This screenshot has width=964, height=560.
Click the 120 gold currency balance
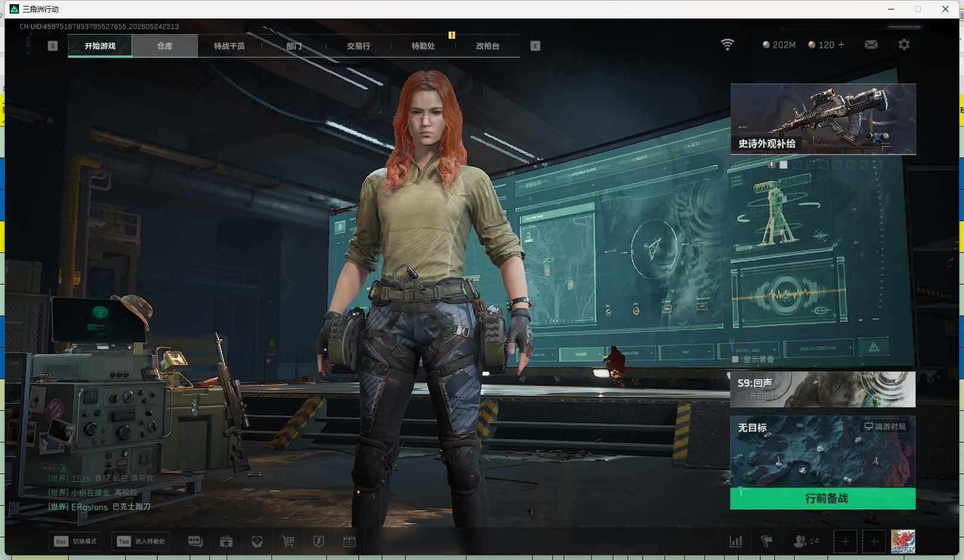[821, 45]
